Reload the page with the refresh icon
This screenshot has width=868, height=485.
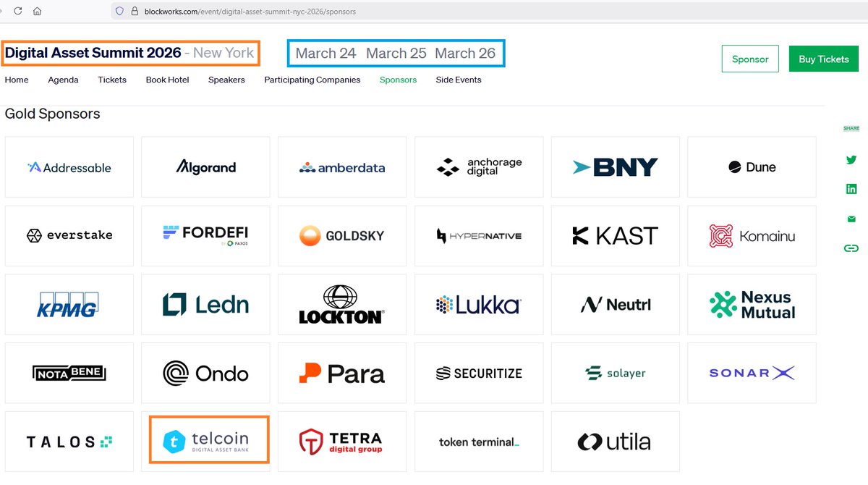click(x=17, y=11)
